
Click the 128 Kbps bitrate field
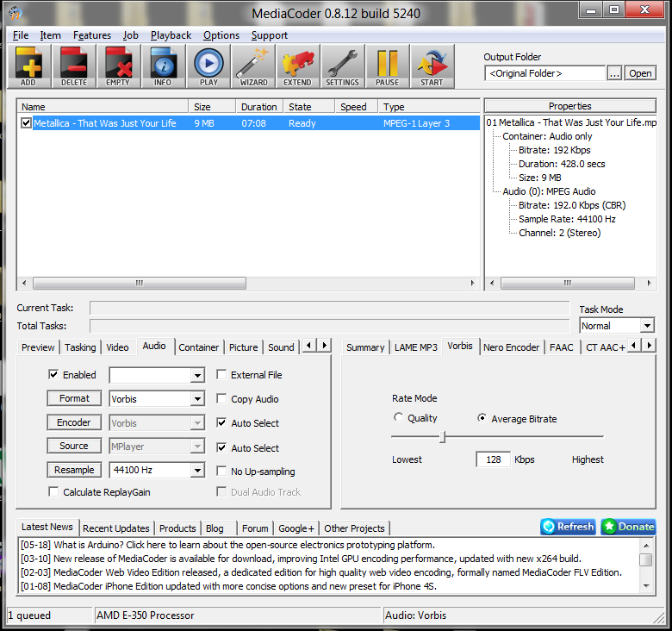click(494, 459)
